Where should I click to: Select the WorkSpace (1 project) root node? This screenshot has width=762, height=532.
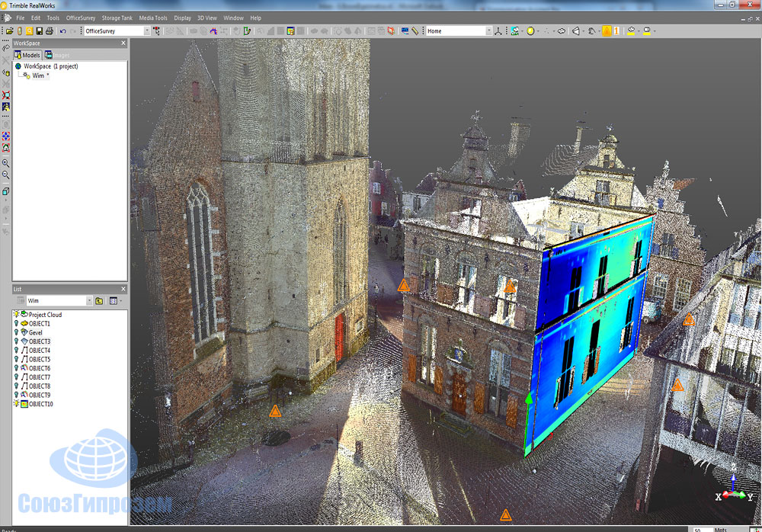[x=50, y=66]
